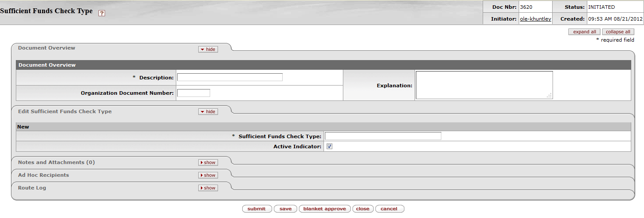
Task: Focus the Description input field
Action: click(229, 78)
